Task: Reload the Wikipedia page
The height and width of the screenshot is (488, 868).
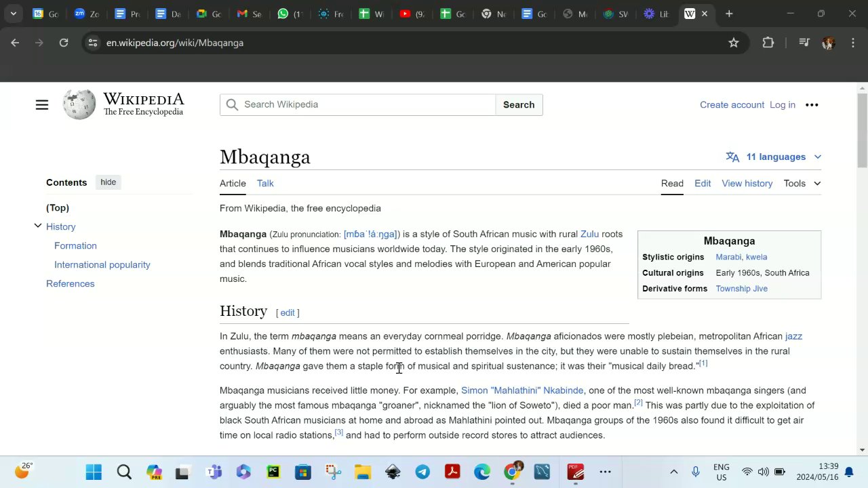Action: (x=64, y=43)
